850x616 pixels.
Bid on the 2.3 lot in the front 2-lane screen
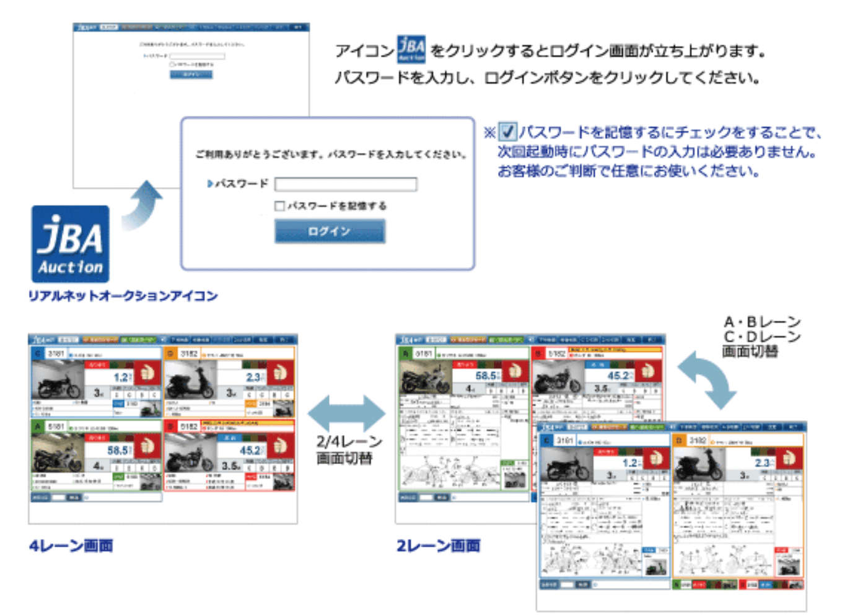(789, 459)
